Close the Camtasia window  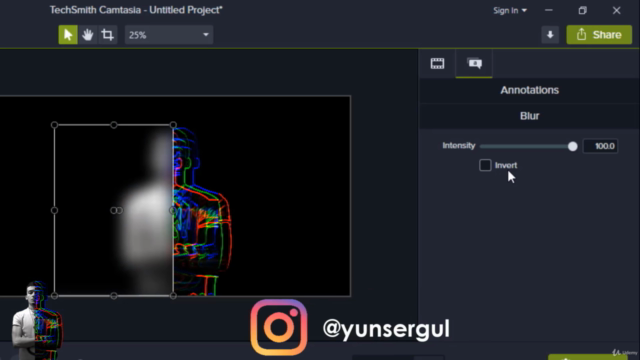tap(616, 10)
